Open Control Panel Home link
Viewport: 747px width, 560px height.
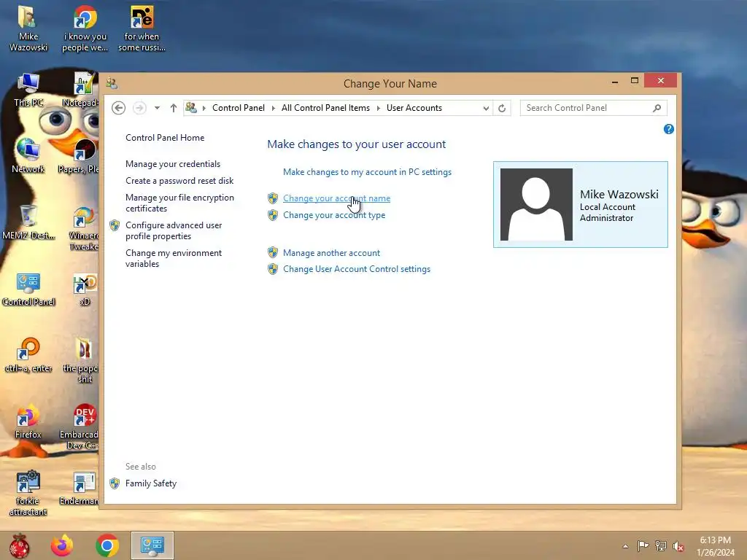click(165, 138)
